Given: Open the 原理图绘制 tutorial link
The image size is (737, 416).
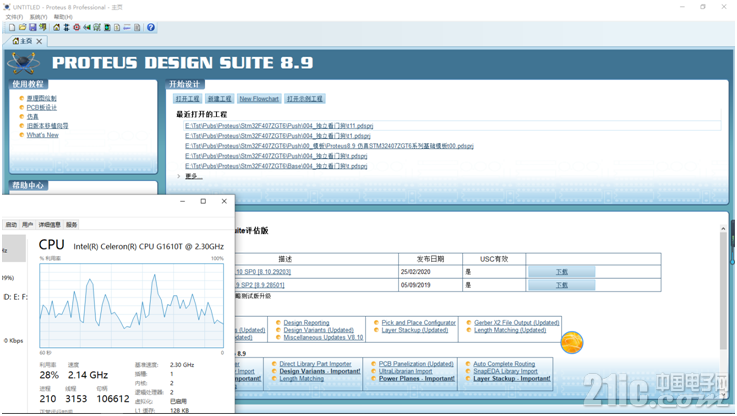Looking at the screenshot, I should [41, 98].
